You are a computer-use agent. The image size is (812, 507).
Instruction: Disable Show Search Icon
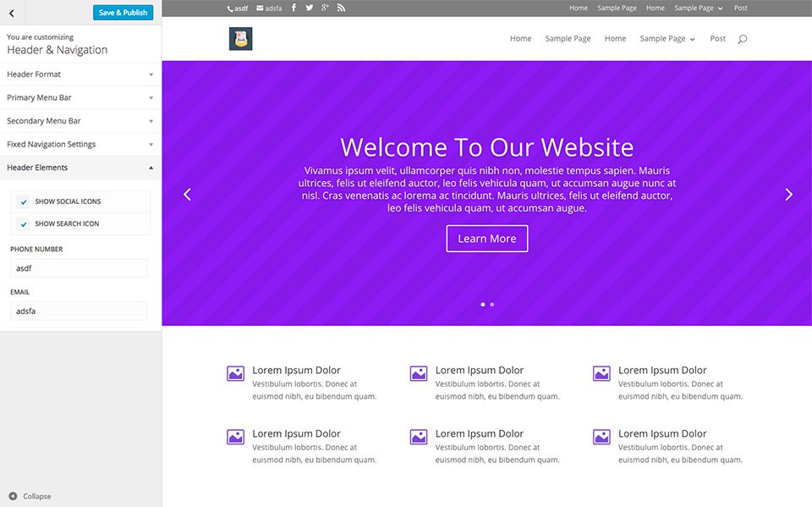23,223
